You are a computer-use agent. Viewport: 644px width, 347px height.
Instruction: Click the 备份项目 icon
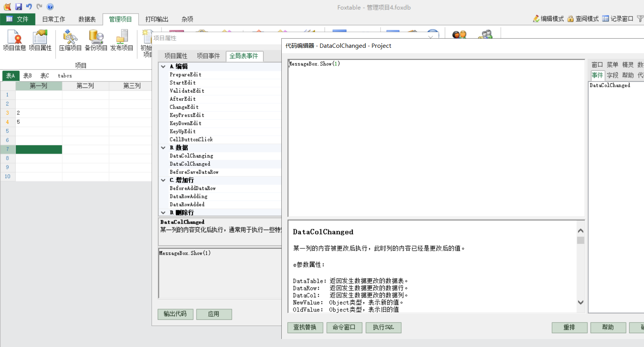[96, 40]
